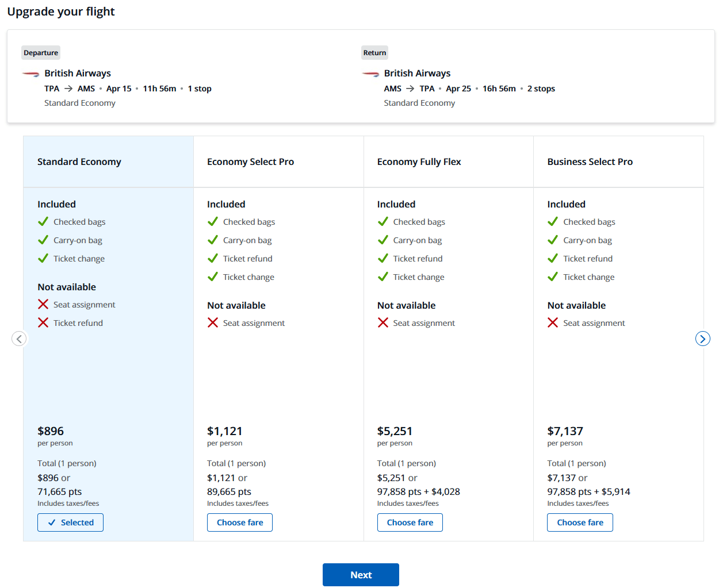Select the Business Select Pro fare header
Image resolution: width=719 pixels, height=588 pixels.
pyautogui.click(x=590, y=162)
